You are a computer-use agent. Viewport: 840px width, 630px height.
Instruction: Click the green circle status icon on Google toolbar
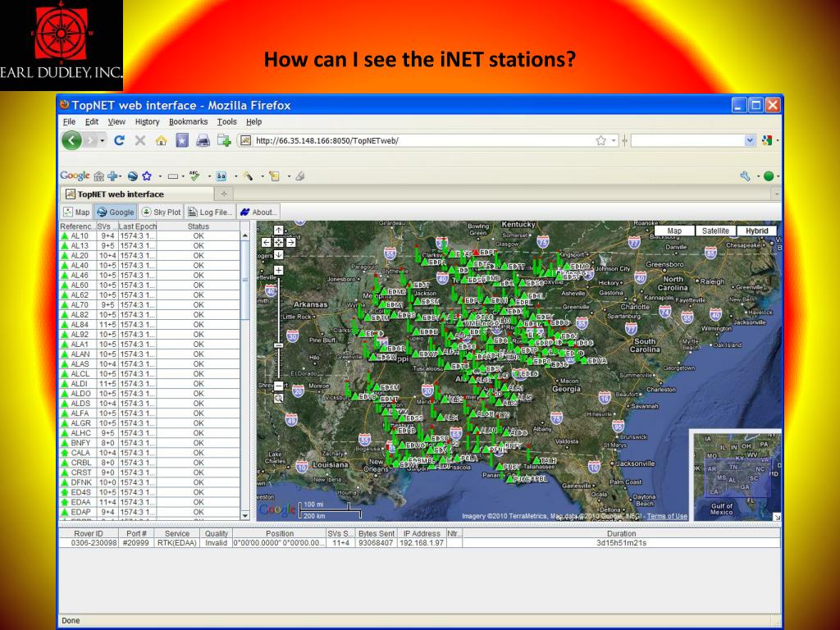(x=769, y=176)
